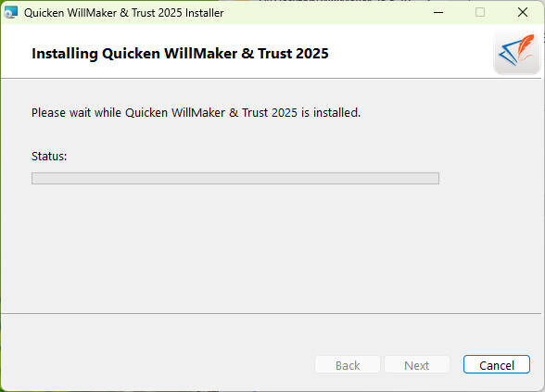545x392 pixels.
Task: Click the far end of the status progress bar
Action: click(435, 178)
